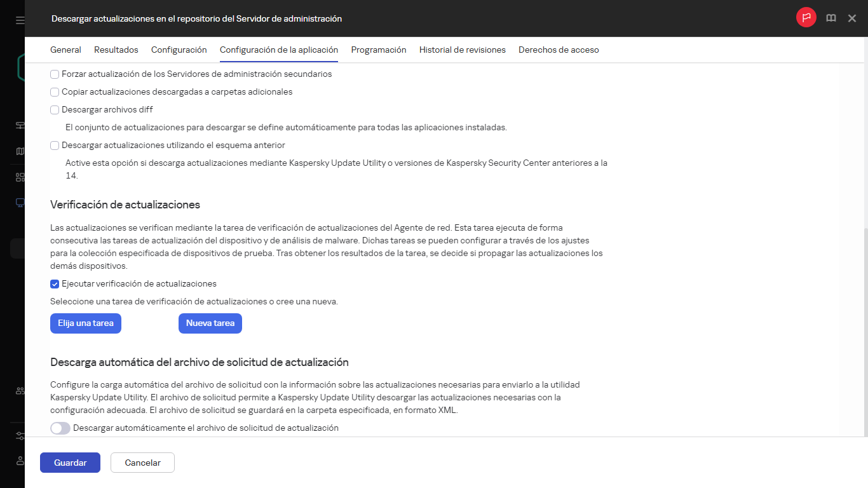Open the red flag notifications icon
Viewport: 868px width, 488px height.
[806, 18]
